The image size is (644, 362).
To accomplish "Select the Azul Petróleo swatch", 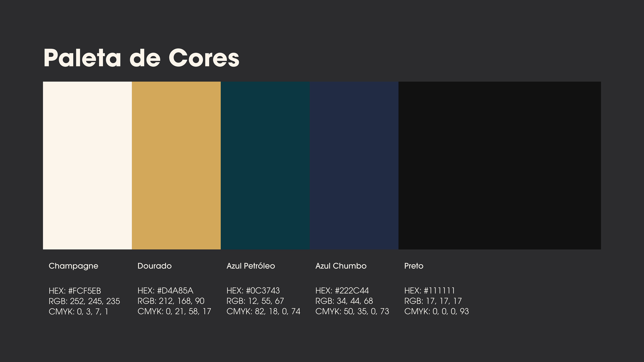I will coord(265,165).
